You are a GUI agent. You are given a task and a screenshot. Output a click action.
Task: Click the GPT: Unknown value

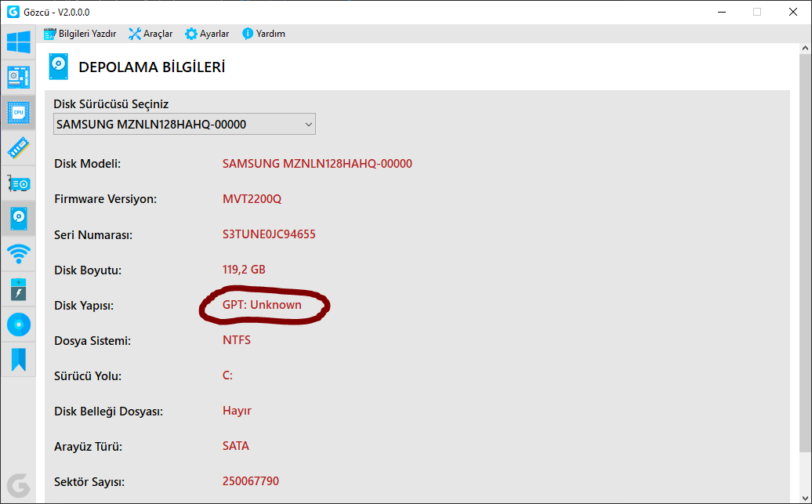262,305
